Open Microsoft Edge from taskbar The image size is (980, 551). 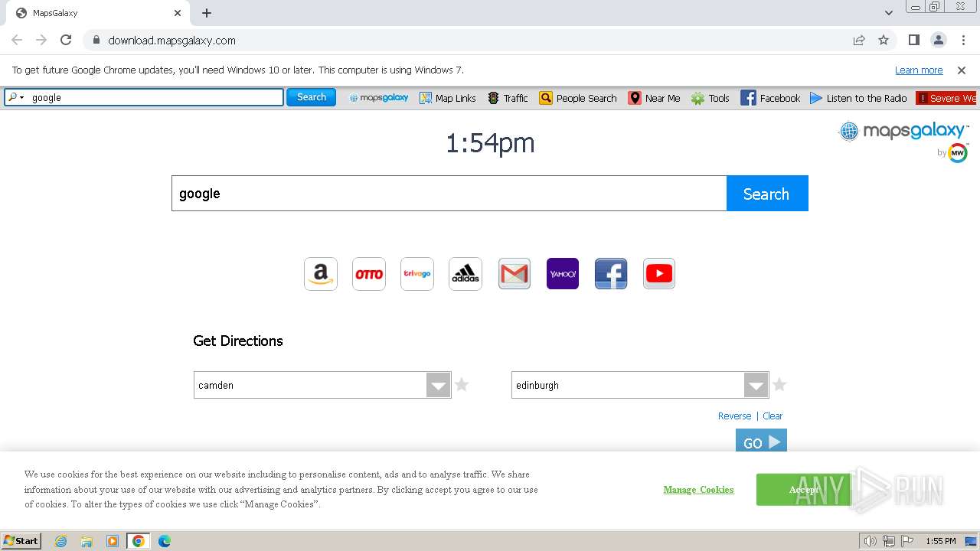164,541
